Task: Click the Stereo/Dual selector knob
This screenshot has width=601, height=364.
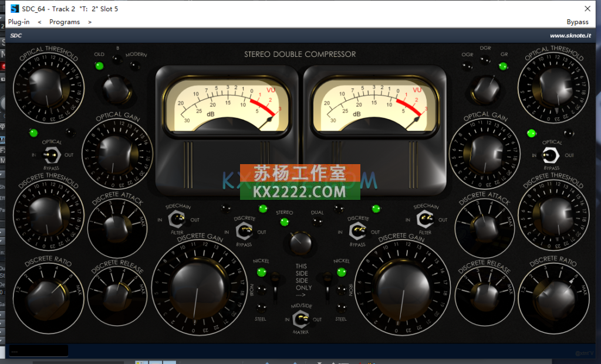Action: [x=300, y=243]
